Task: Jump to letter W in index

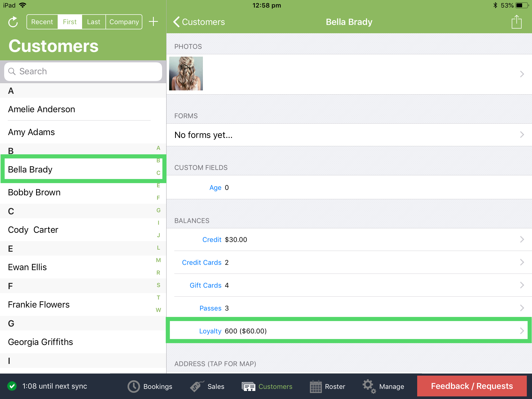Action: [x=158, y=310]
